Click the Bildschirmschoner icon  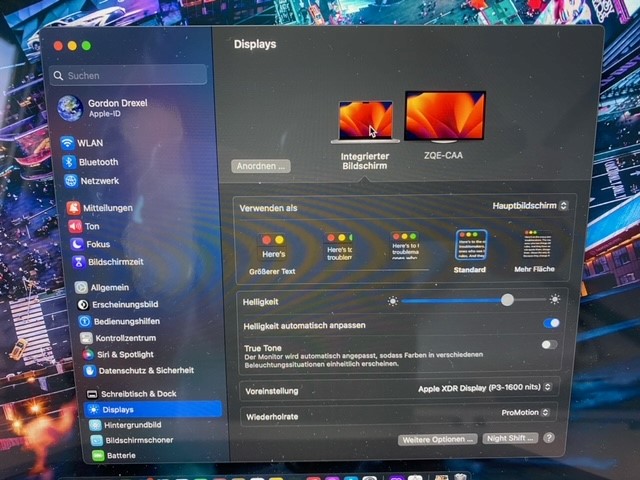point(97,440)
